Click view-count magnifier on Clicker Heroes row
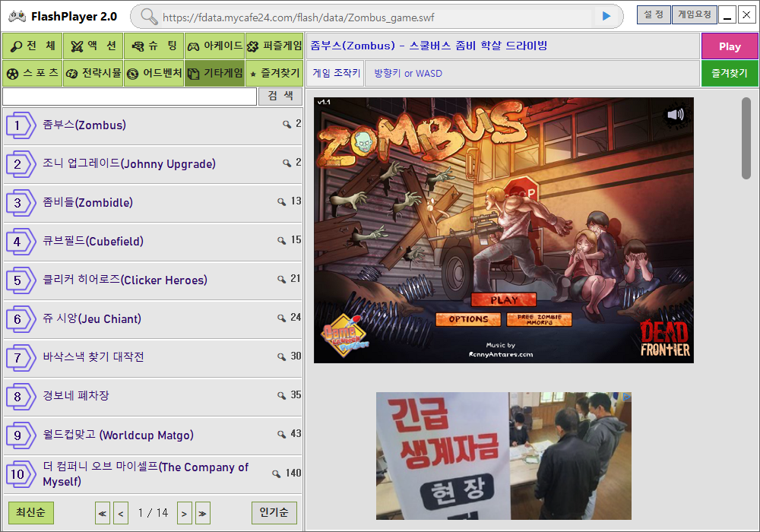760x532 pixels. pos(282,279)
